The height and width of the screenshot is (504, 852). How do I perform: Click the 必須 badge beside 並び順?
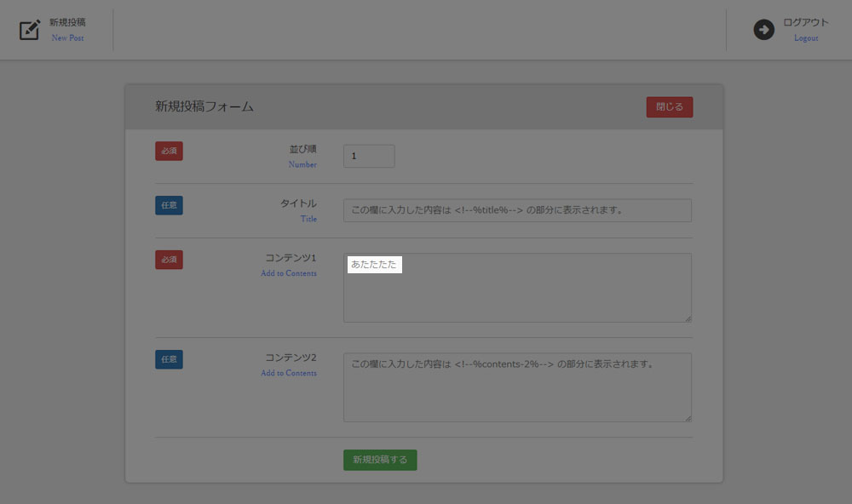click(169, 151)
